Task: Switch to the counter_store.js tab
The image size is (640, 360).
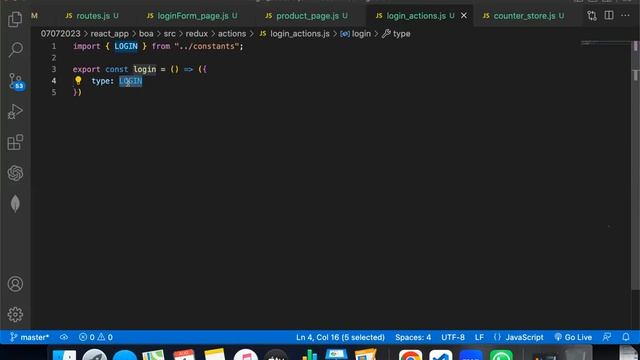Action: click(x=524, y=16)
